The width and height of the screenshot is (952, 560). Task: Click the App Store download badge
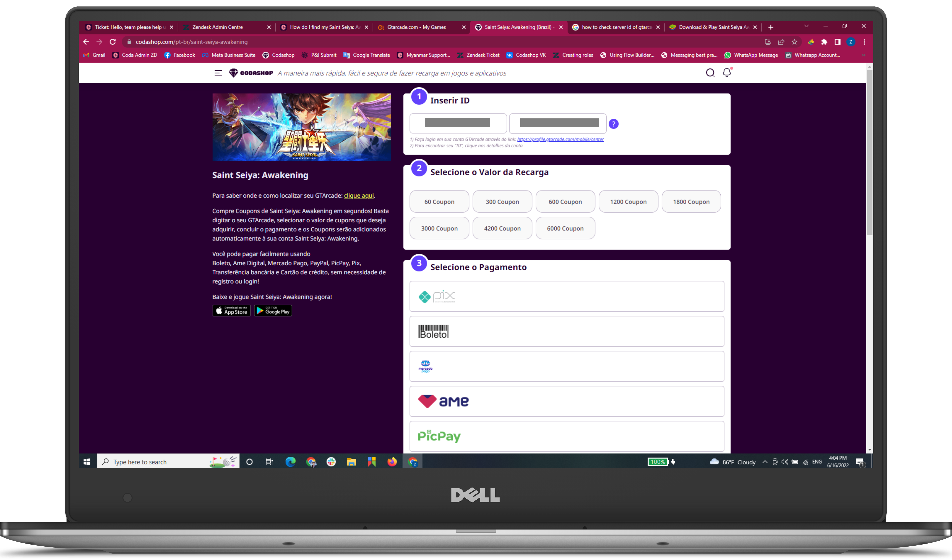coord(232,310)
